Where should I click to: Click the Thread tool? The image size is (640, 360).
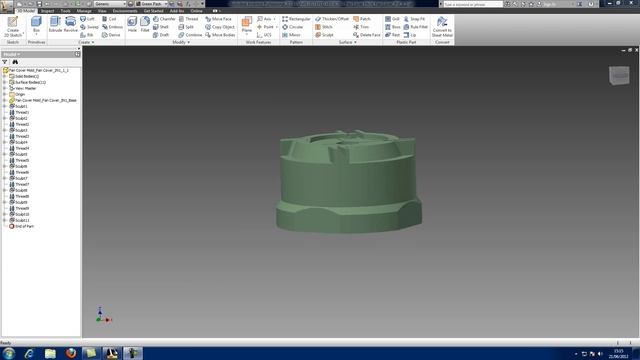pos(188,19)
